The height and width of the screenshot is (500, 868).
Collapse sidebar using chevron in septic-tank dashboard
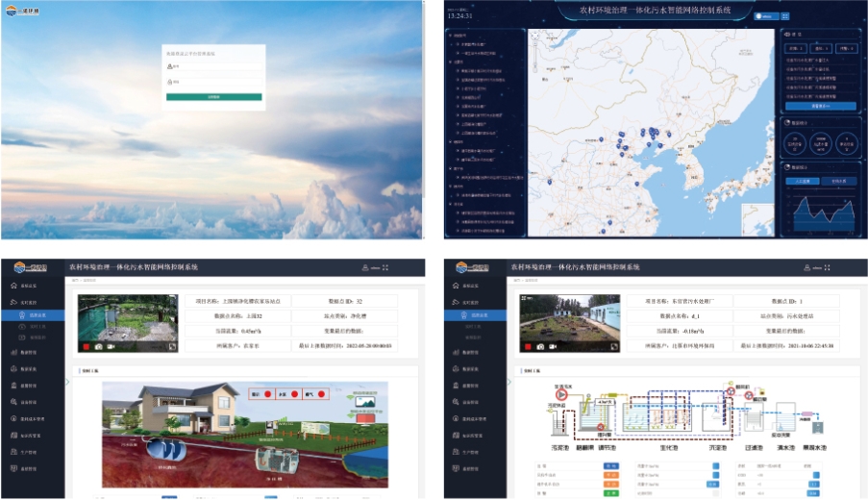pyautogui.click(x=67, y=382)
